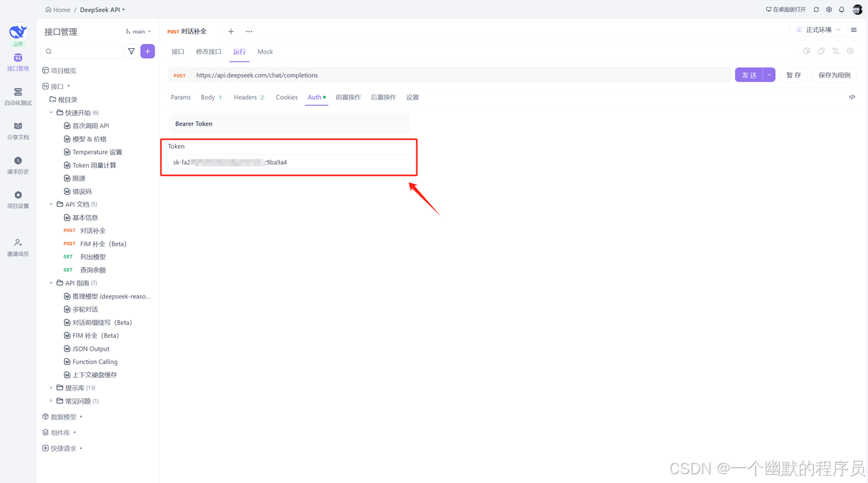The height and width of the screenshot is (483, 868).
Task: Click the request URL field
Action: tap(461, 75)
